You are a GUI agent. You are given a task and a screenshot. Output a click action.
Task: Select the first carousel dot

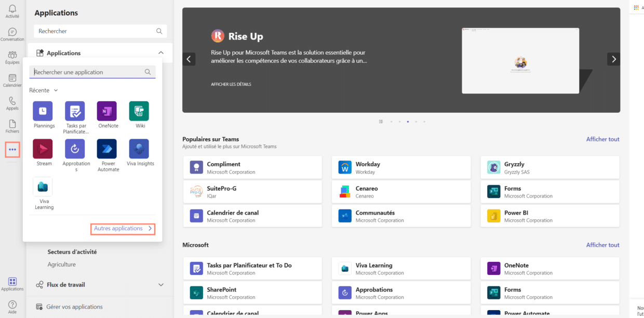click(x=391, y=122)
